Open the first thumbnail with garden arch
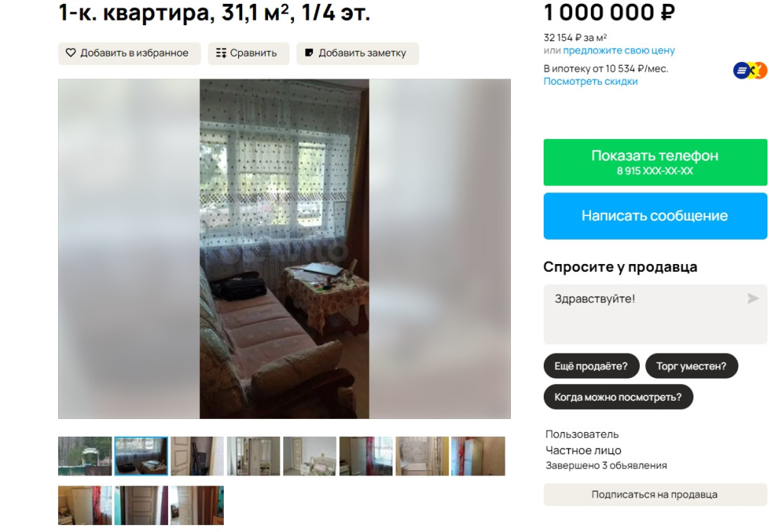Viewport: 782px width, 532px height. 85,456
